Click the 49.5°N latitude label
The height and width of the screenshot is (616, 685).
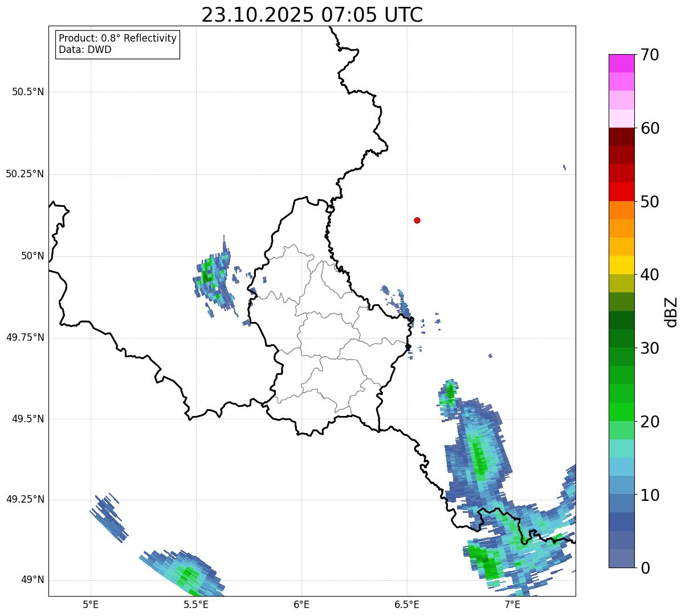click(x=28, y=419)
